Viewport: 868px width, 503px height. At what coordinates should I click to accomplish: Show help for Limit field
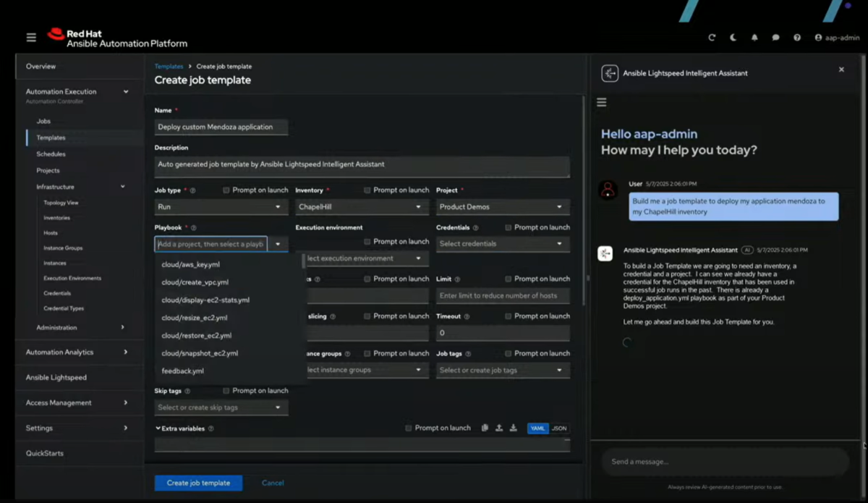tap(457, 279)
